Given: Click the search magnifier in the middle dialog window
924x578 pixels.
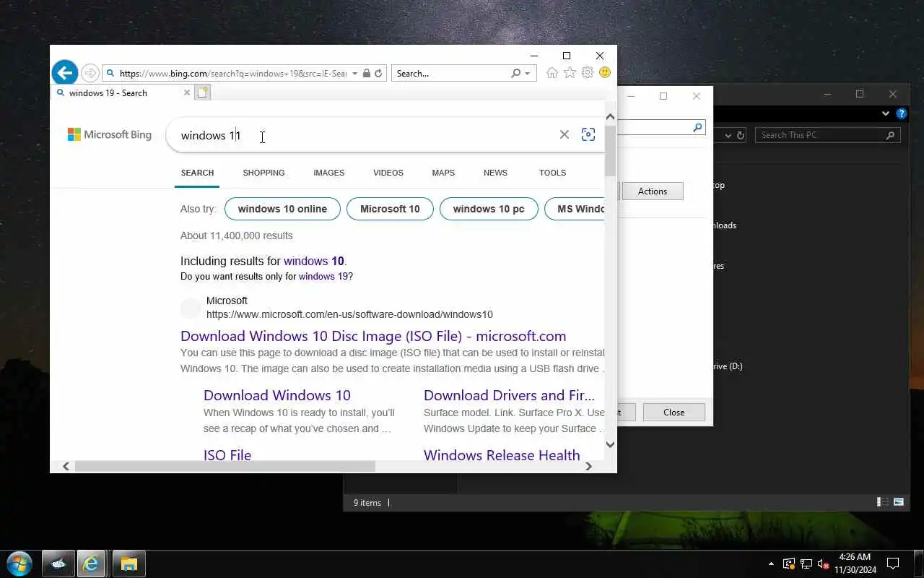Looking at the screenshot, I should point(697,127).
